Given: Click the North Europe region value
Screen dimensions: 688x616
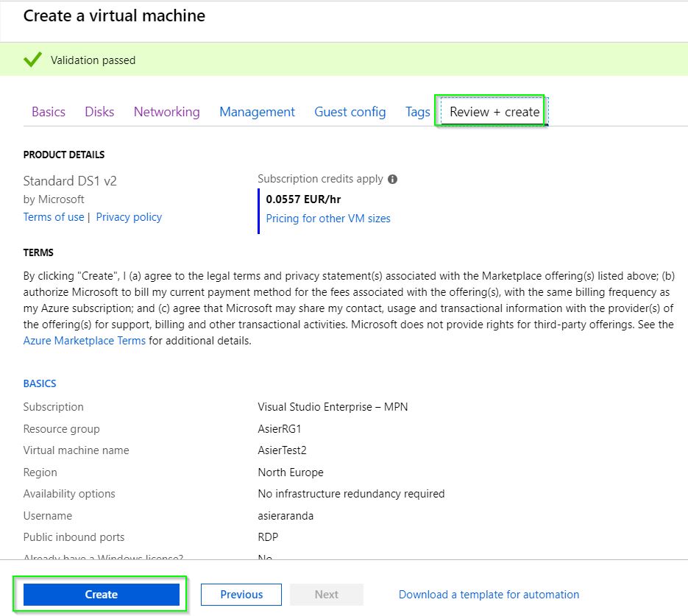Looking at the screenshot, I should point(291,472).
